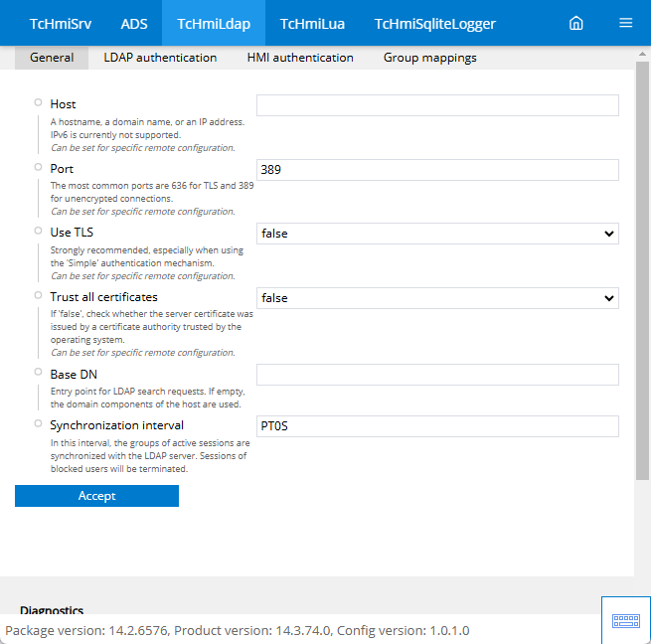Screen dimensions: 651x644
Task: Focus the Synchronization interval field PT0S
Action: tap(437, 426)
